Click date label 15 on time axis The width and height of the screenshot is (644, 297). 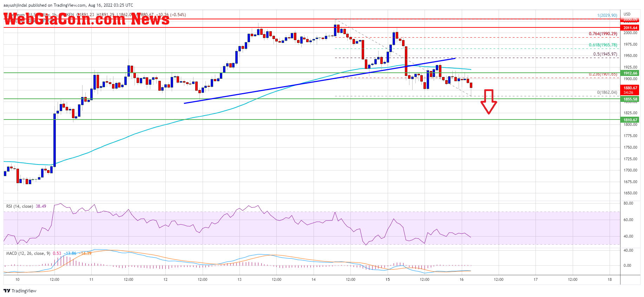coord(388,279)
